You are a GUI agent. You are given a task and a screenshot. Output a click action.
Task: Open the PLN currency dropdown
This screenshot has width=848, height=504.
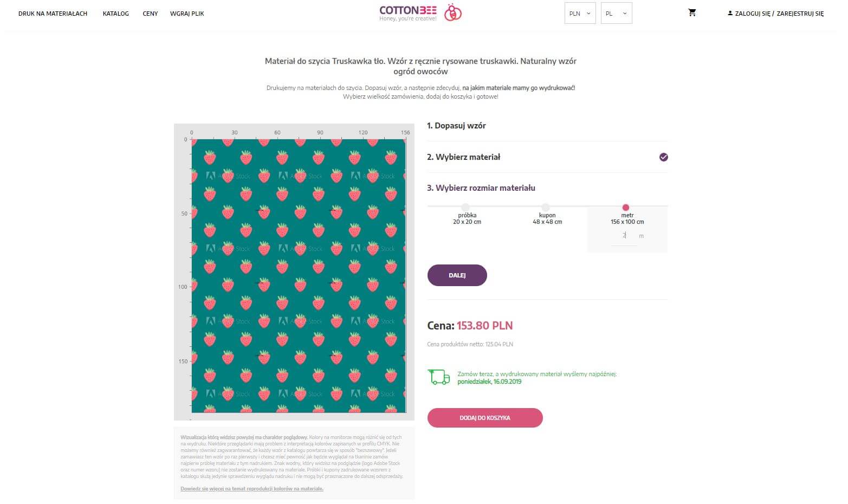(x=580, y=13)
